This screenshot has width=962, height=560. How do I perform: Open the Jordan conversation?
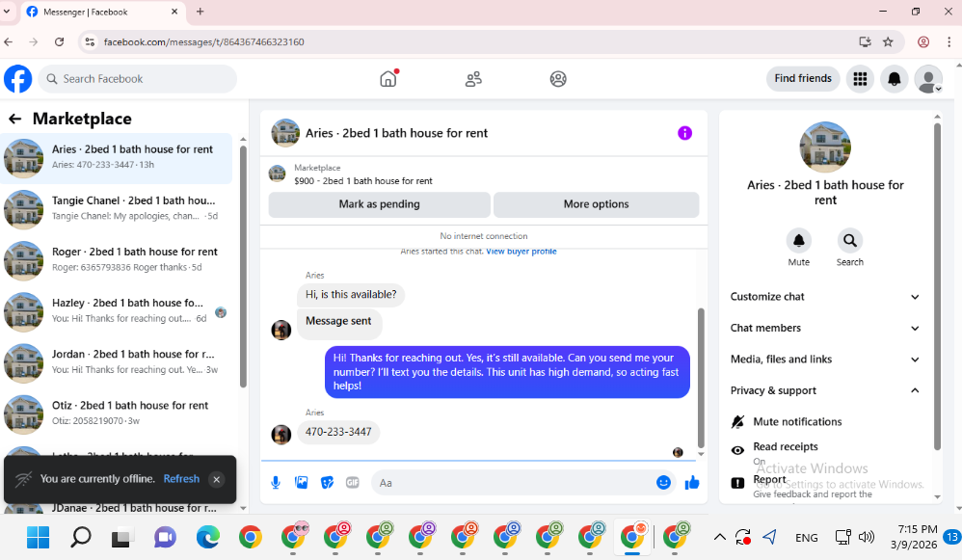pos(117,362)
